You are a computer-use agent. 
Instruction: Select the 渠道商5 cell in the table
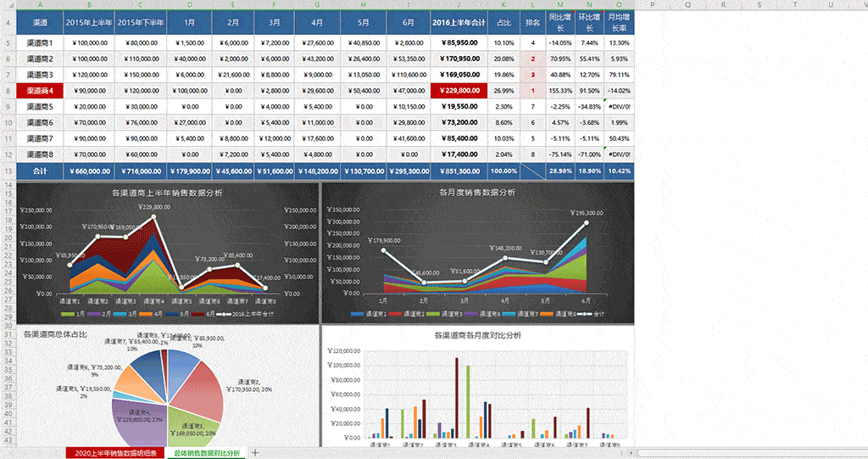point(40,106)
